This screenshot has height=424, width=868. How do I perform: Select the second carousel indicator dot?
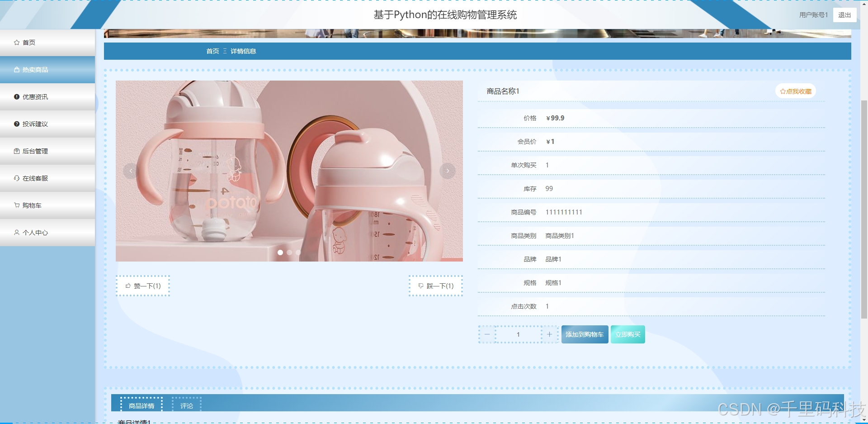point(289,252)
